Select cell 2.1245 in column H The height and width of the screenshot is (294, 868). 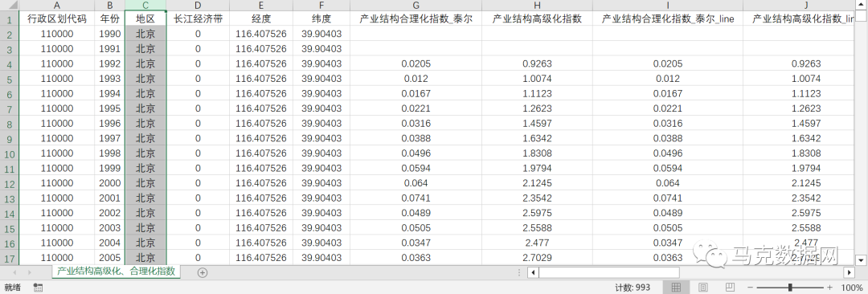pyautogui.click(x=537, y=183)
